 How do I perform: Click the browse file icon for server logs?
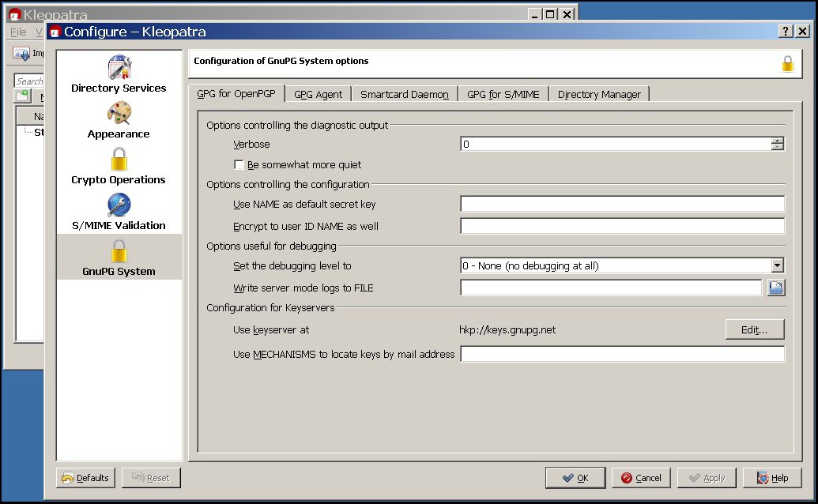776,288
